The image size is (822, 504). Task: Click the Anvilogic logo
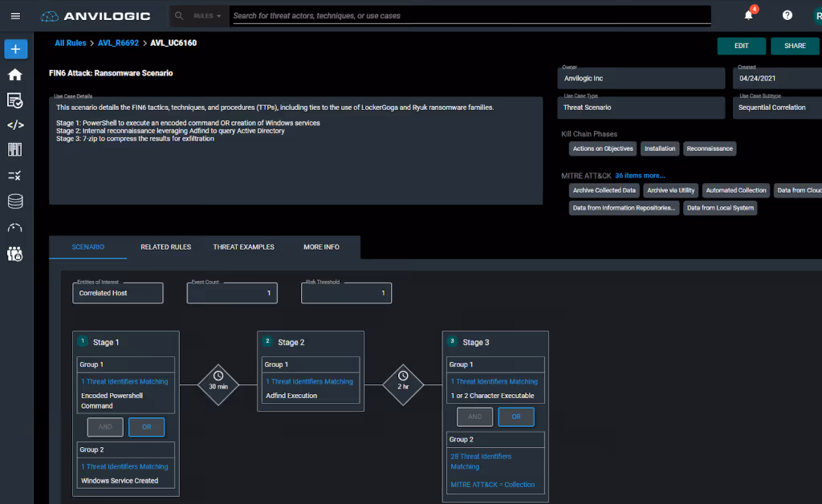[96, 16]
